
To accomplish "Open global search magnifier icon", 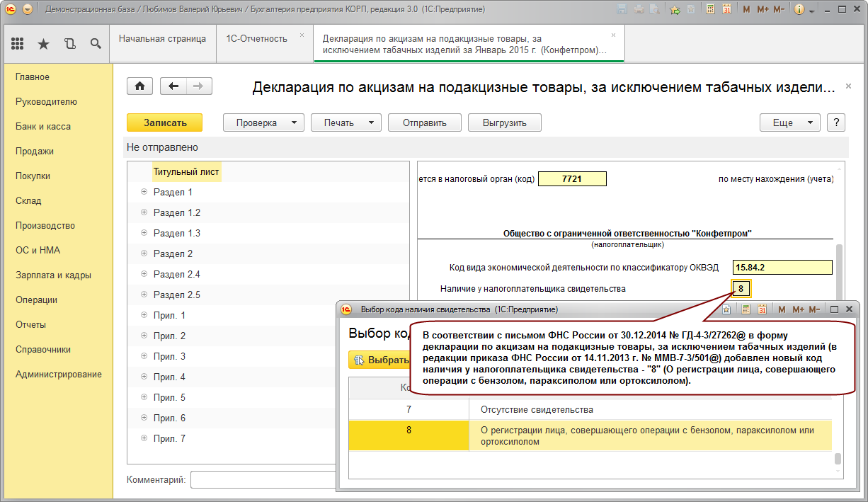I will point(96,44).
